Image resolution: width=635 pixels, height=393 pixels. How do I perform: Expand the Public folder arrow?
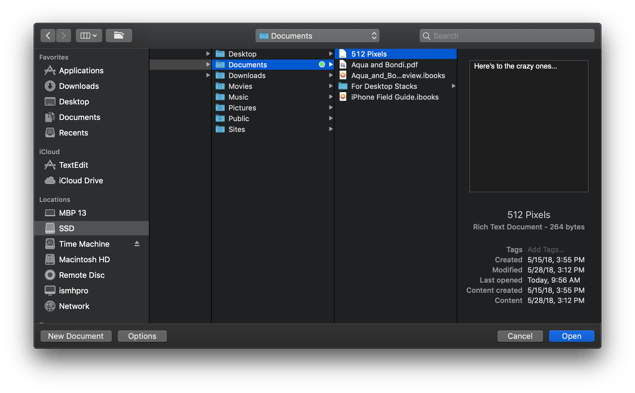330,118
